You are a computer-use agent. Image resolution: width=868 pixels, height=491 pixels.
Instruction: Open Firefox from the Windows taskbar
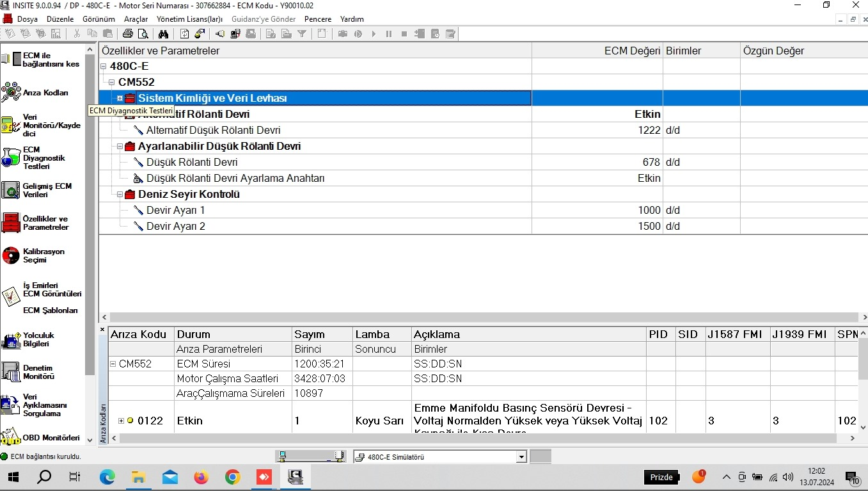[201, 477]
